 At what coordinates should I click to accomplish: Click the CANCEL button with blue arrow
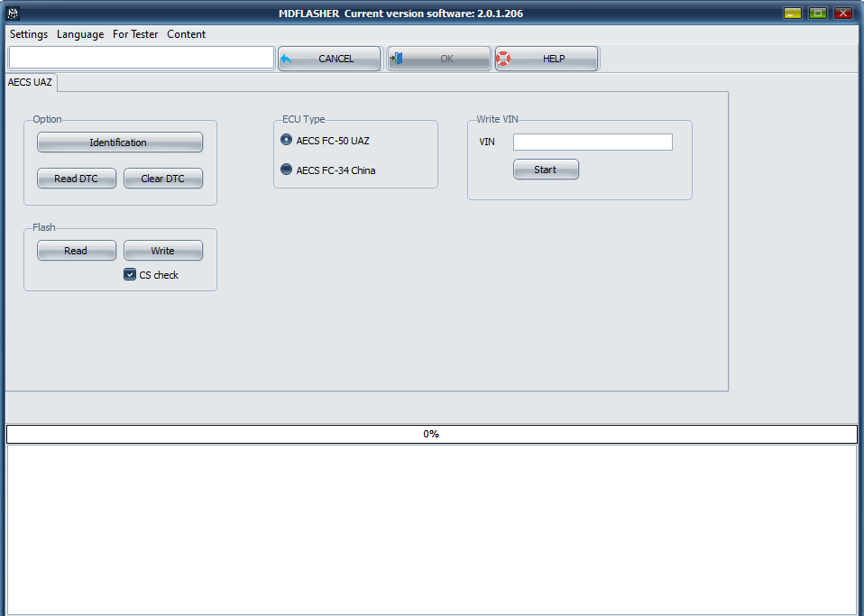(330, 59)
